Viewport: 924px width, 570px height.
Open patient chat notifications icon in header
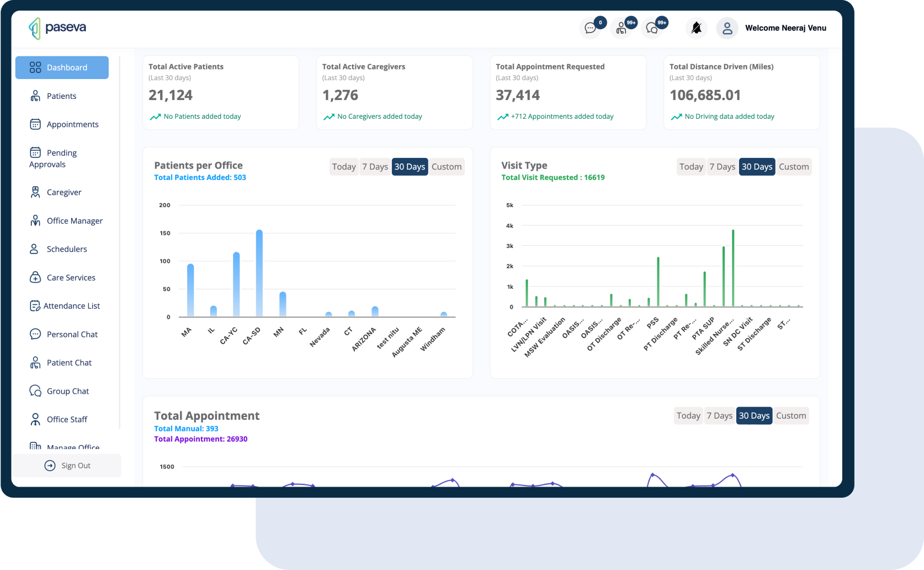(x=622, y=28)
